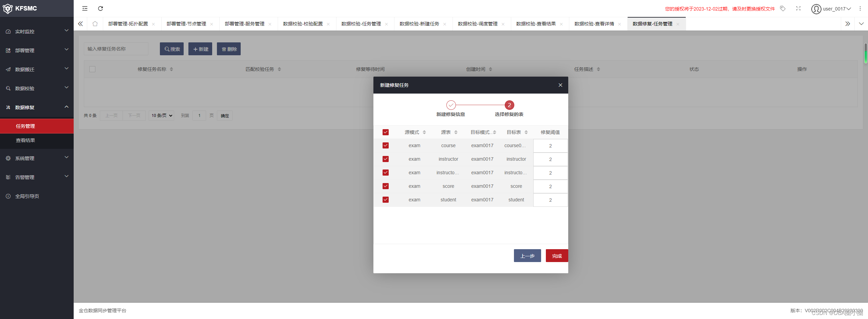The image size is (868, 319).
Task: Select 任务管理 submenu item
Action: click(x=37, y=126)
